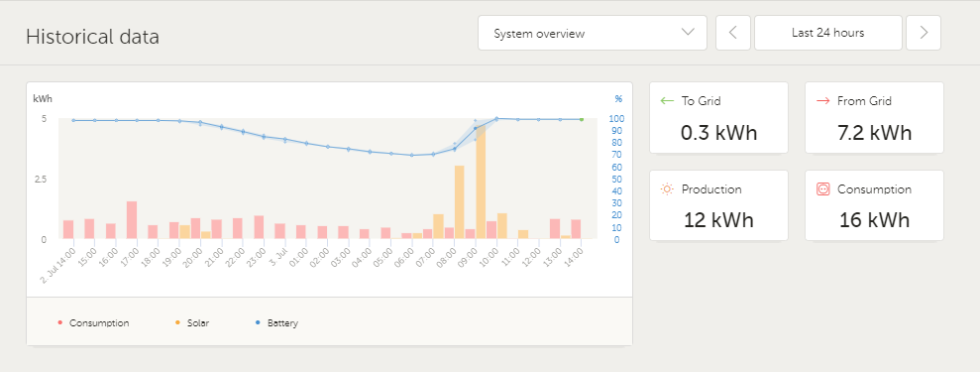Viewport: 980px width, 372px height.
Task: Click the green To Grid arrow icon
Action: click(668, 100)
